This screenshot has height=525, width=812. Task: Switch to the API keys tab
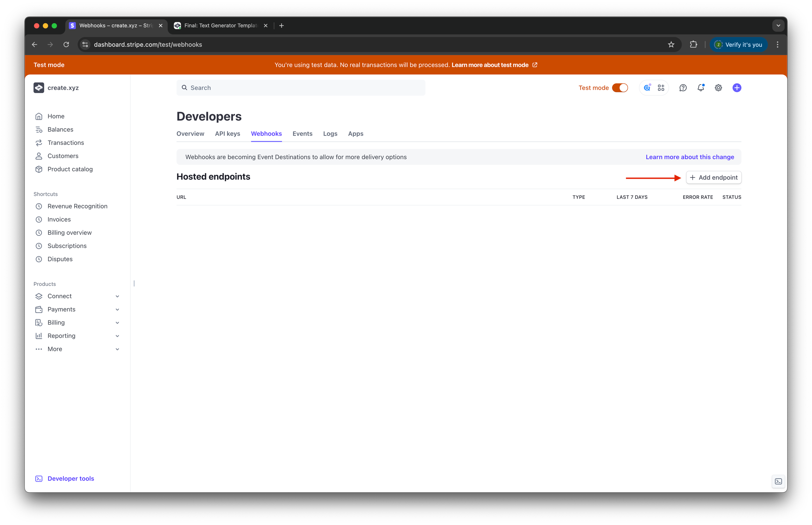pos(227,133)
